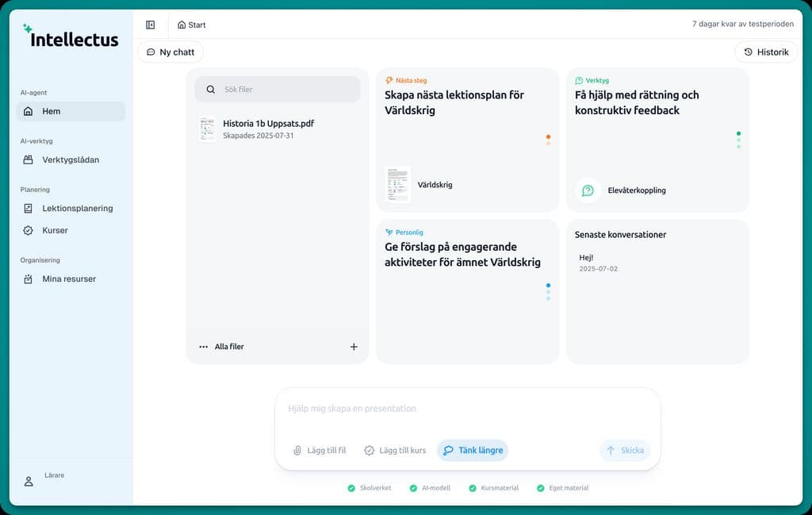
Task: Open Verktygslådan in the sidebar
Action: tap(71, 159)
